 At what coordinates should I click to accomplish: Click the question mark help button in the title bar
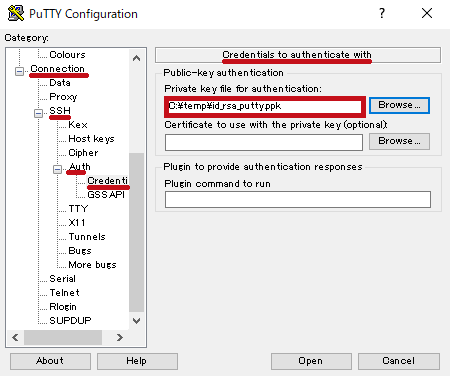point(382,13)
